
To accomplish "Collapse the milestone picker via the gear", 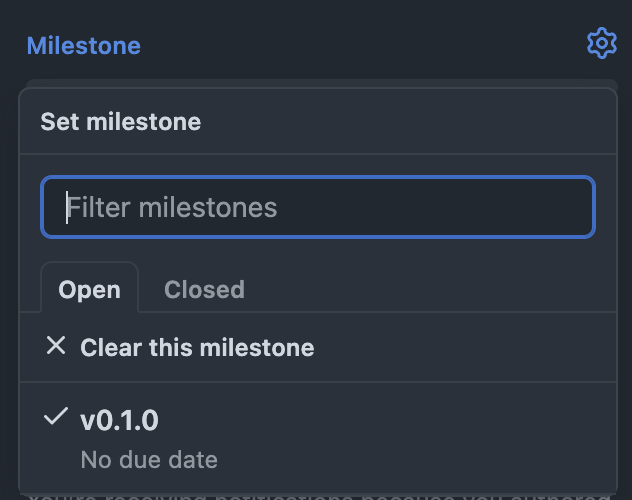I will click(x=601, y=44).
